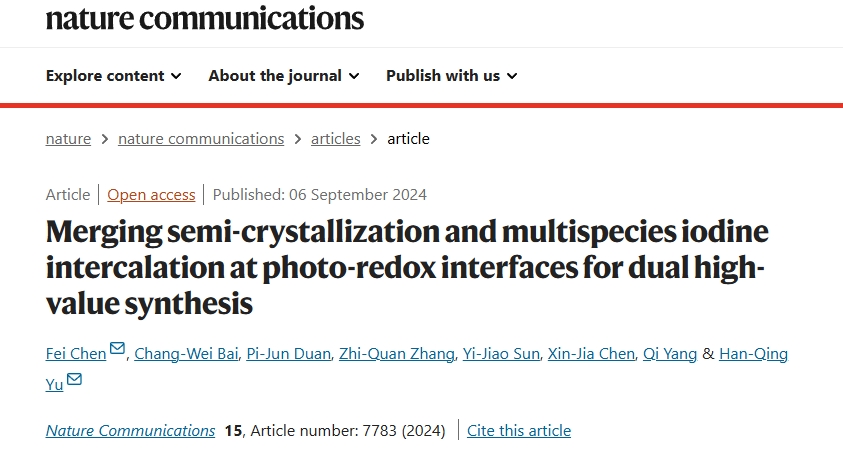This screenshot has height=454, width=843.
Task: Select the Yi-Jiao Sun author link
Action: [x=501, y=354]
